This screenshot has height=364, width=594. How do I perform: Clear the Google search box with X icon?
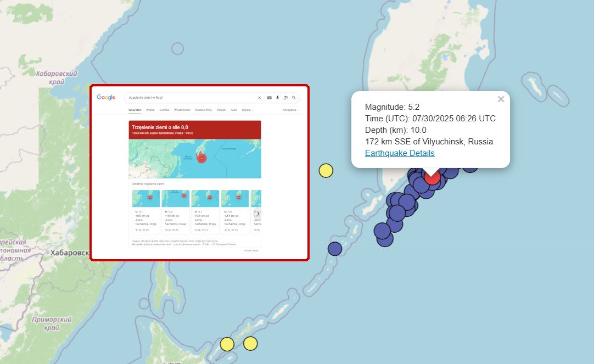point(260,98)
